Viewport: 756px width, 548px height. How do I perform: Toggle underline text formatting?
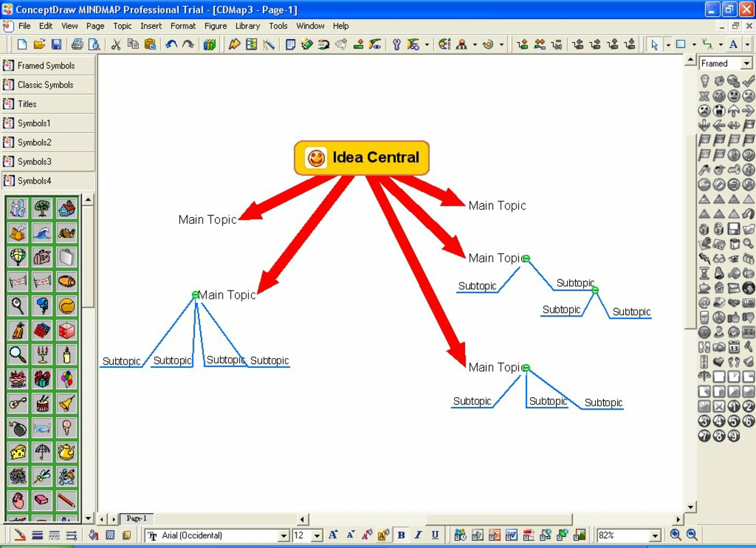(436, 535)
